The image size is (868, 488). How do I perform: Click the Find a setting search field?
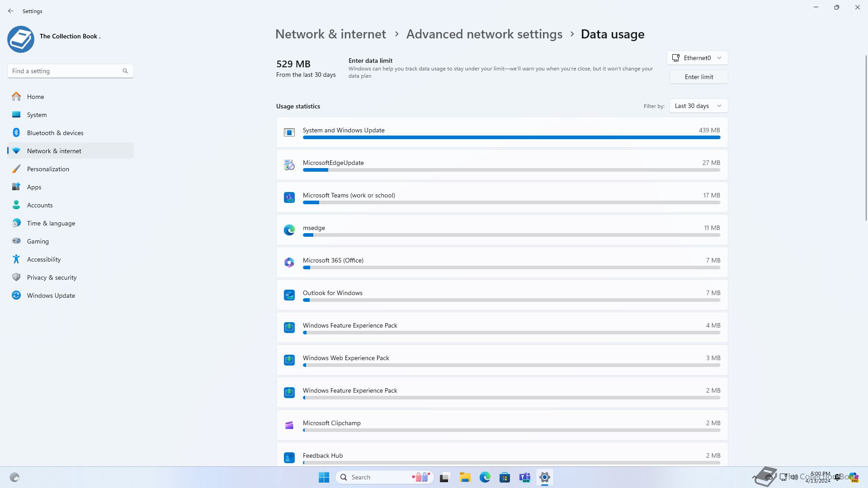[70, 71]
